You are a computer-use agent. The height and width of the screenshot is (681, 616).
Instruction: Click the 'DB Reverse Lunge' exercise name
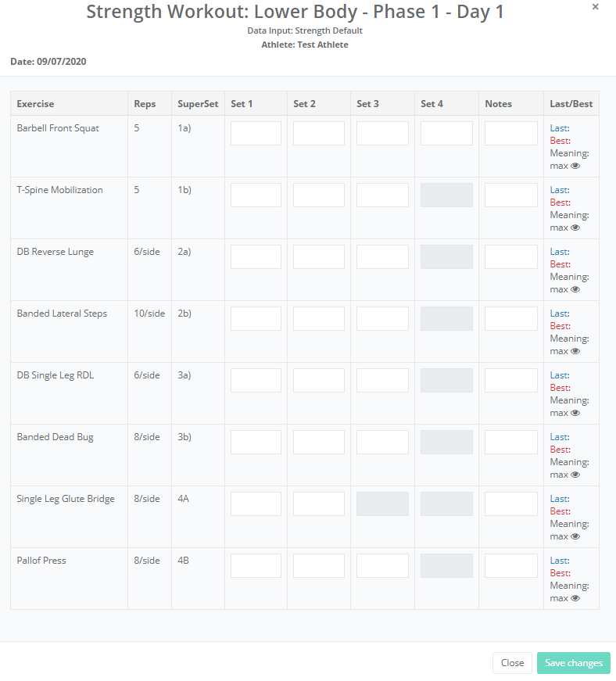click(56, 252)
